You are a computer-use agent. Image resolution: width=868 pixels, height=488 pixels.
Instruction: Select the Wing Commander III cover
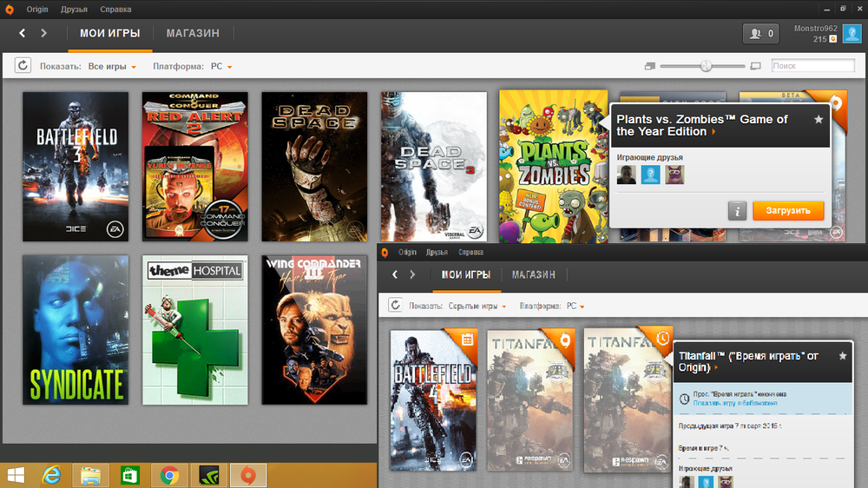314,330
